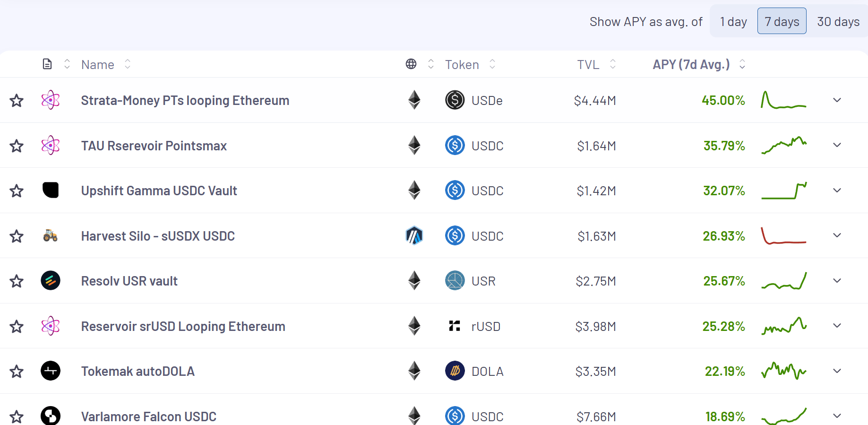Click the Arbitrum network icon
The width and height of the screenshot is (868, 425).
point(414,235)
